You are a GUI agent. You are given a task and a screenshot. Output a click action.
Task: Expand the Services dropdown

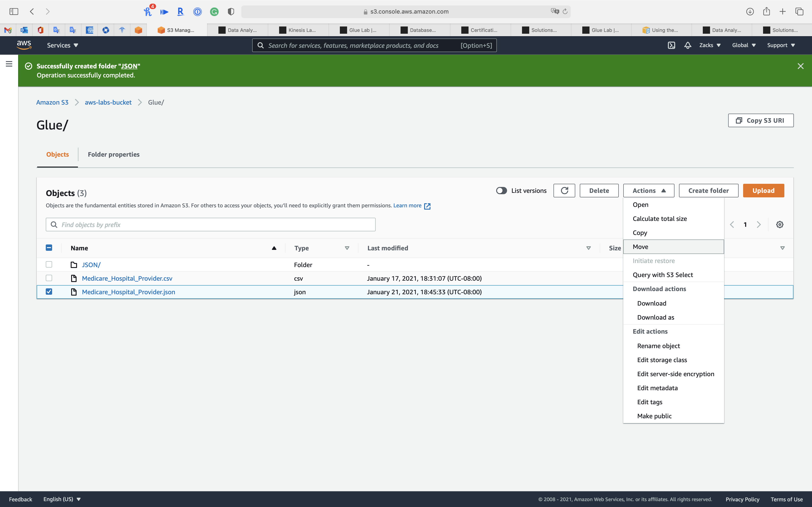click(x=62, y=45)
